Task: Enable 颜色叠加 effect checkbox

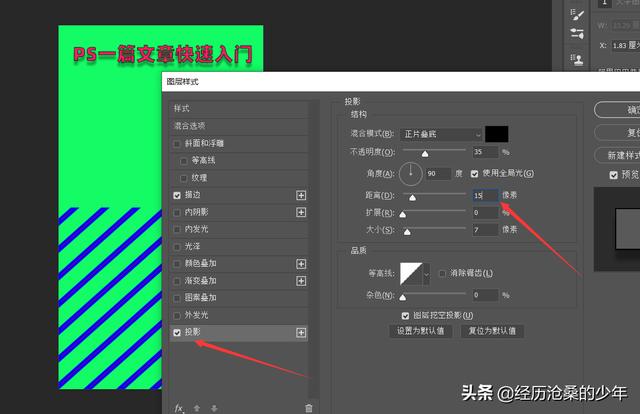Action: click(x=177, y=264)
